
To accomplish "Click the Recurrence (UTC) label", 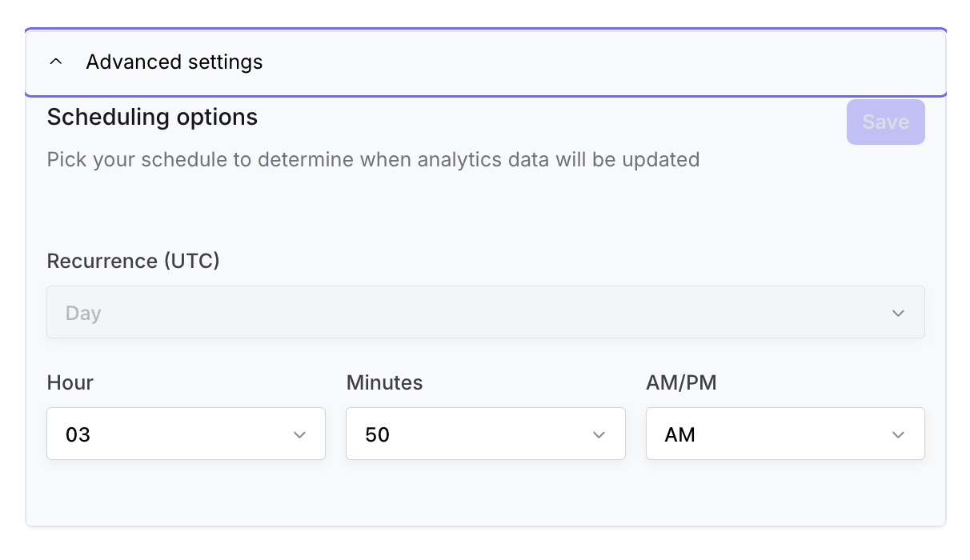I will [133, 262].
